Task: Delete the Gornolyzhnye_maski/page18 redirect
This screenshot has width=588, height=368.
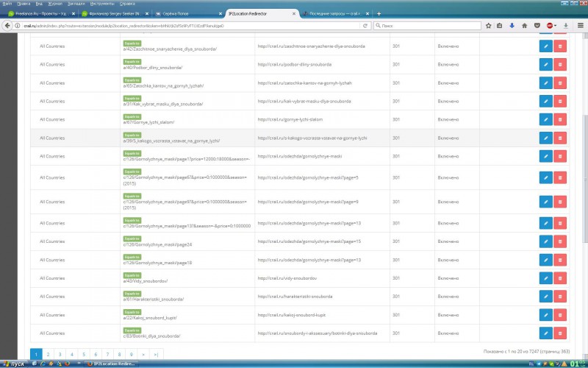Action: [x=560, y=260]
